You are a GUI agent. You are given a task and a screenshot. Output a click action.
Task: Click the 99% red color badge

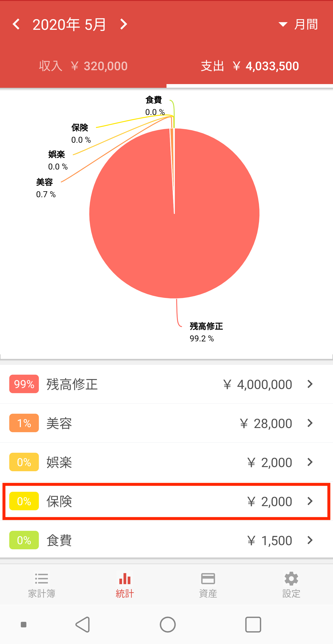[x=24, y=384]
